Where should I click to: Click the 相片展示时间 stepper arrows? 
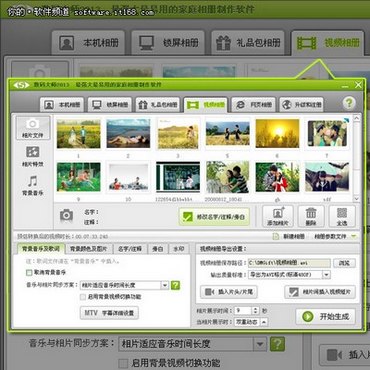[255, 311]
